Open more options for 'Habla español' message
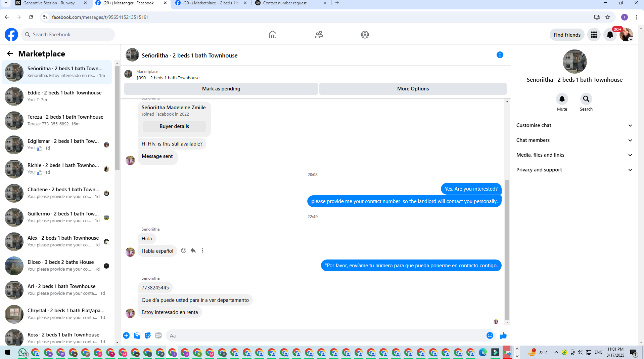 (202, 250)
